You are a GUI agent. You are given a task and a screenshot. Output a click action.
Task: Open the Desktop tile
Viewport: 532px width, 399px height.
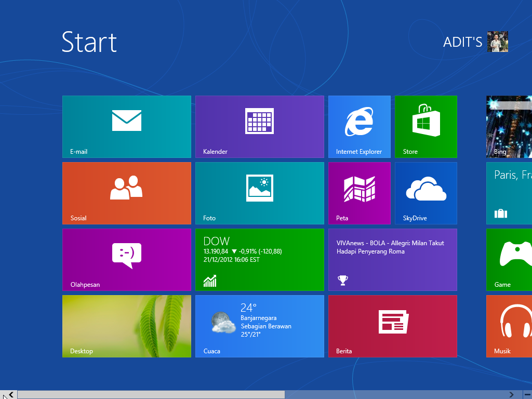click(127, 326)
